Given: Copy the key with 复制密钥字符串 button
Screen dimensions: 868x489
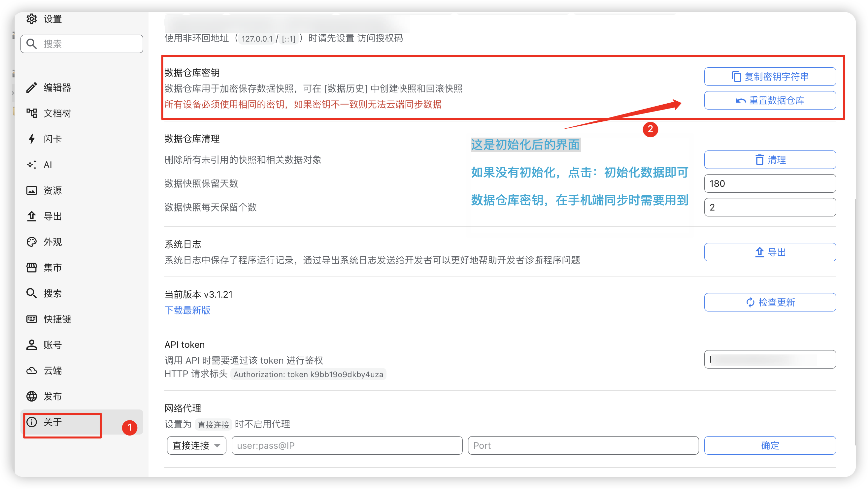Looking at the screenshot, I should pyautogui.click(x=770, y=77).
